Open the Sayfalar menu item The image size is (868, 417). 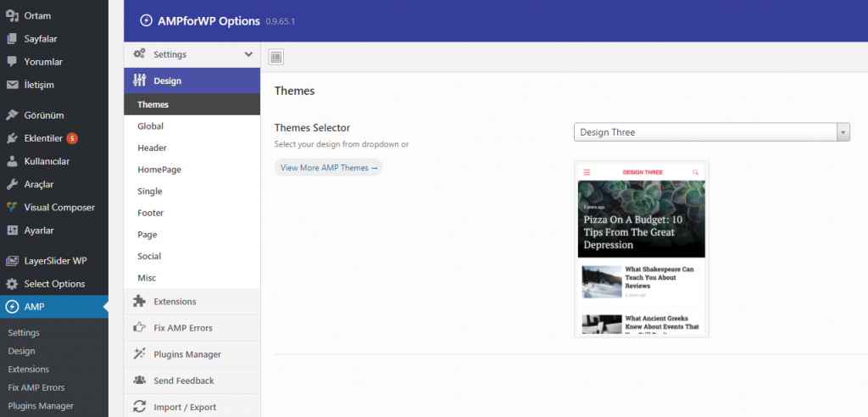54,39
